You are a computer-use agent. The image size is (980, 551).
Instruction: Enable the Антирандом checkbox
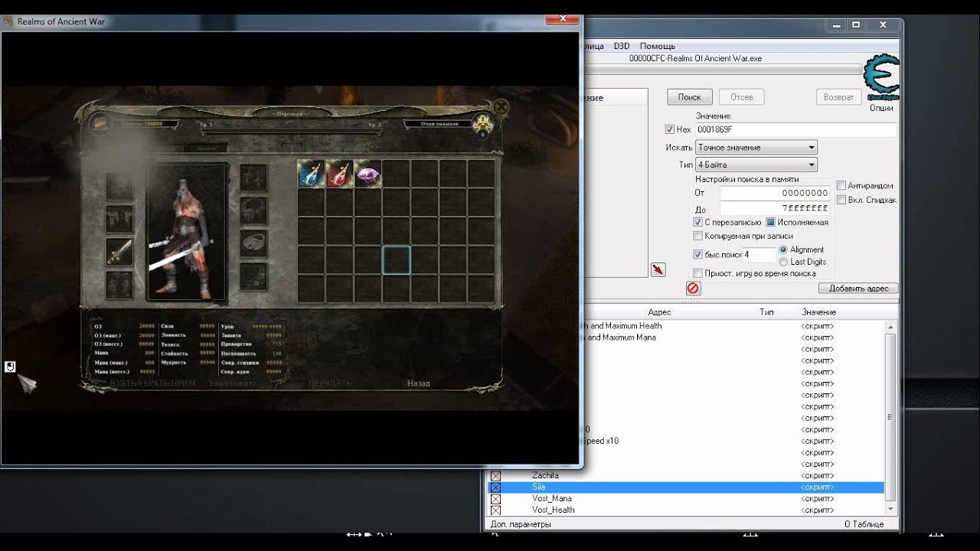(841, 185)
